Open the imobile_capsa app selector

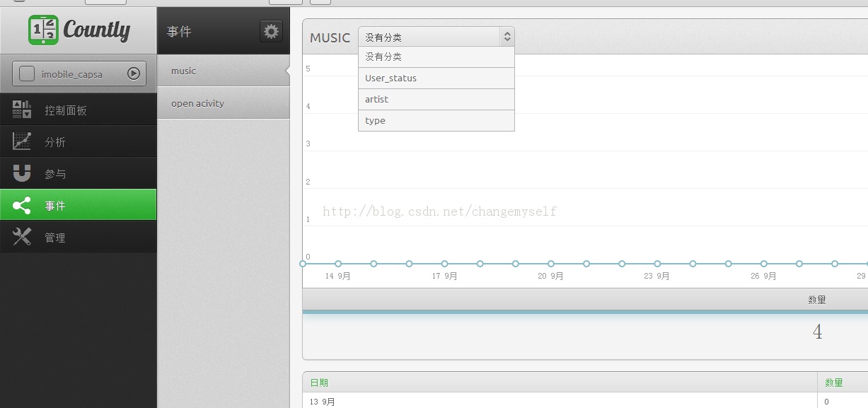pos(79,74)
